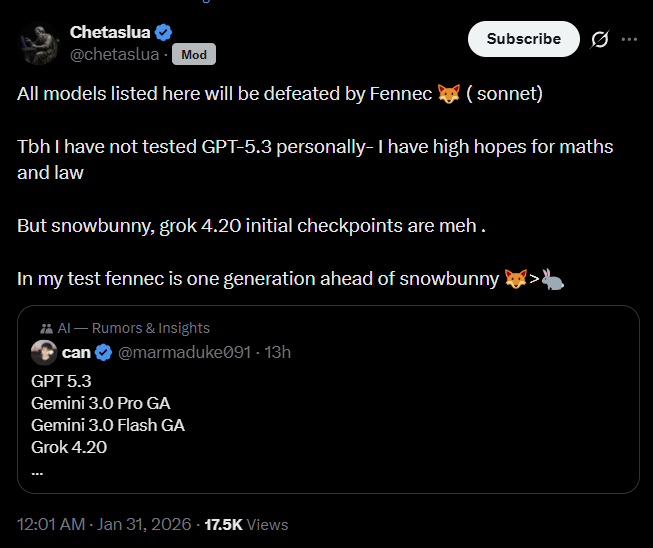This screenshot has width=653, height=548.
Task: Click the Mod badge label
Action: [194, 55]
